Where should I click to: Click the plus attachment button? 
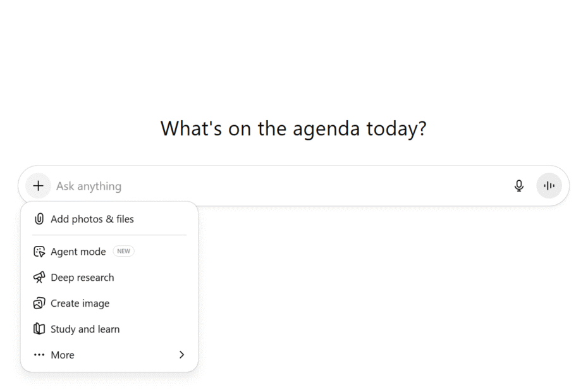39,186
